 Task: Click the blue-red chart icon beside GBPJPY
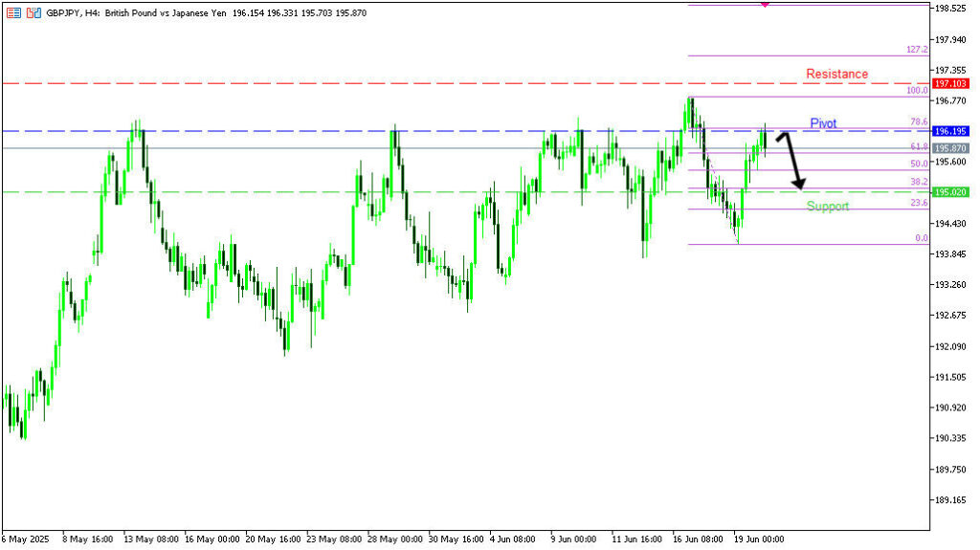point(33,13)
